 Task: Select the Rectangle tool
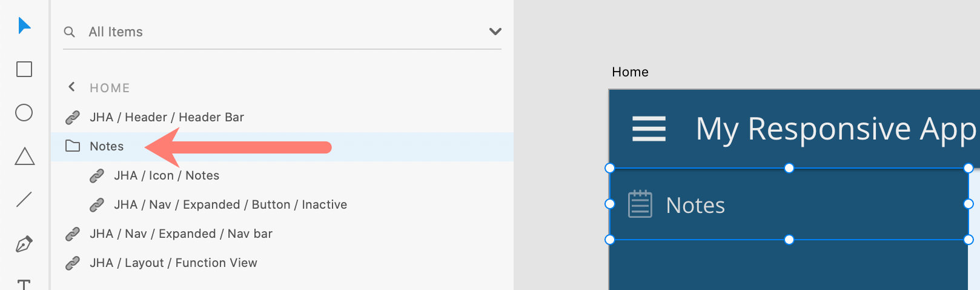(24, 69)
